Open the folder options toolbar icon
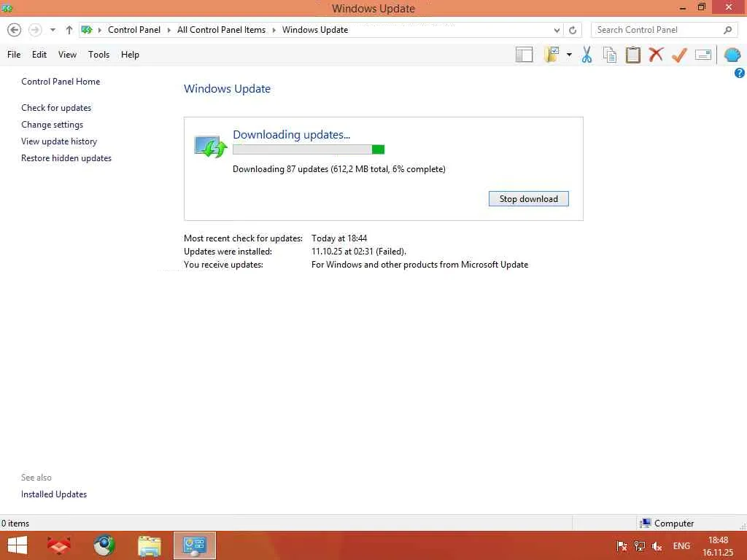The width and height of the screenshot is (747, 560). 551,55
